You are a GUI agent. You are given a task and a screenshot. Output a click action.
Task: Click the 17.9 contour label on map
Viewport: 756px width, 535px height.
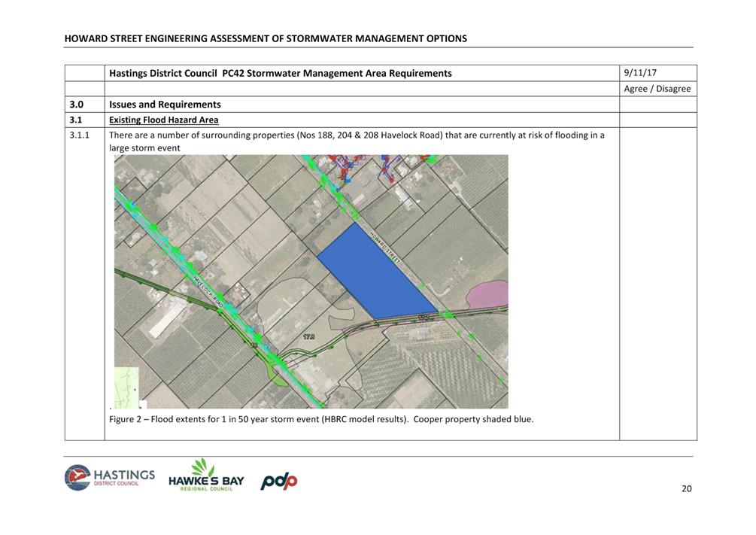click(x=309, y=337)
